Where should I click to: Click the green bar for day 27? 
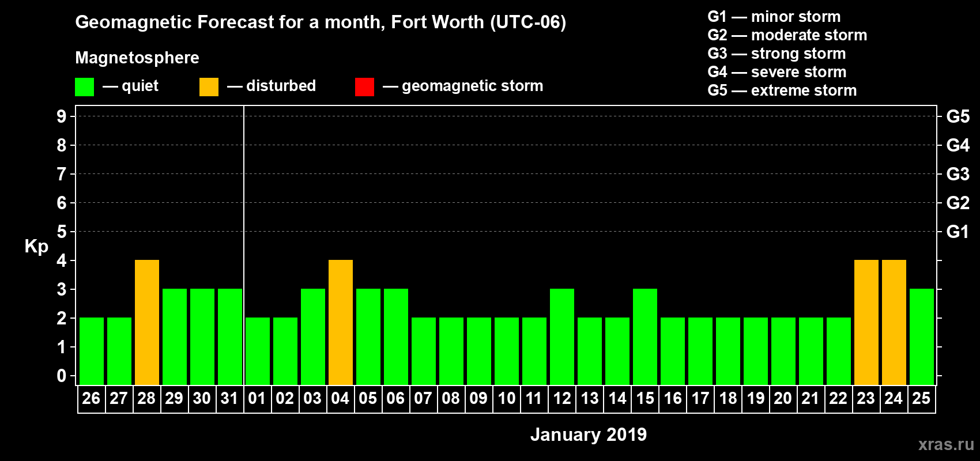[x=119, y=352]
